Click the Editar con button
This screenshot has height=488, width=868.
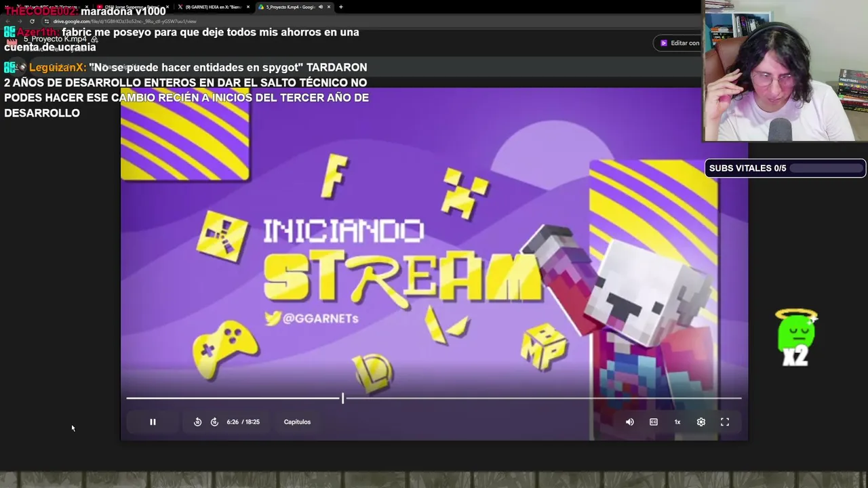(x=679, y=43)
